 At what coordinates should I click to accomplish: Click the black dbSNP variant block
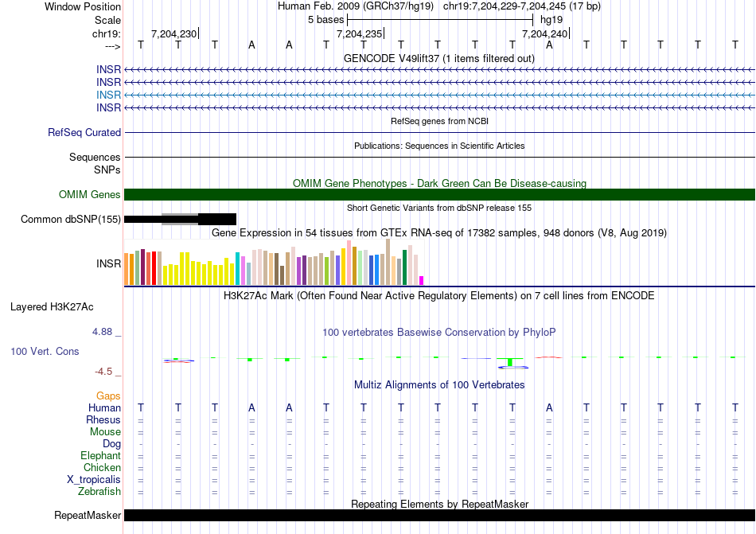[216, 219]
